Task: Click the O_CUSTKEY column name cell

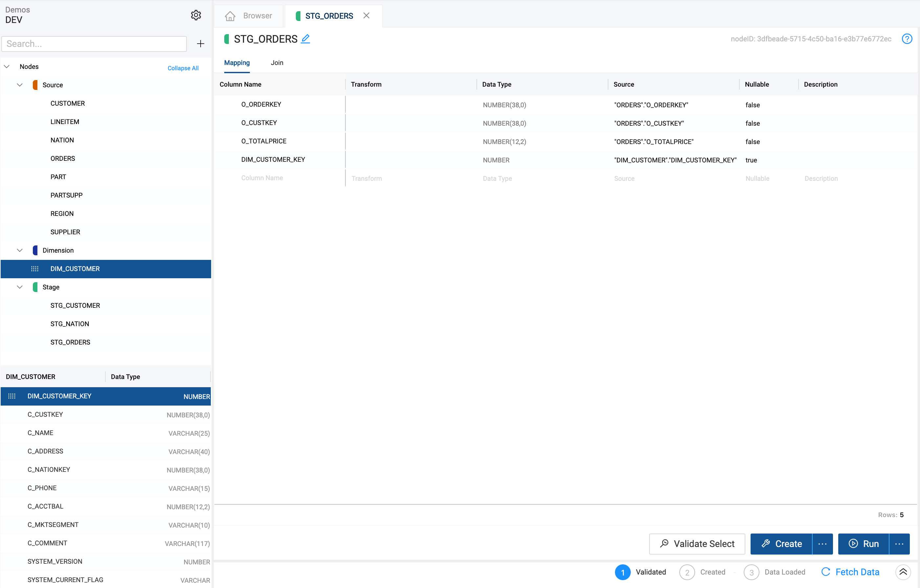Action: (x=259, y=123)
